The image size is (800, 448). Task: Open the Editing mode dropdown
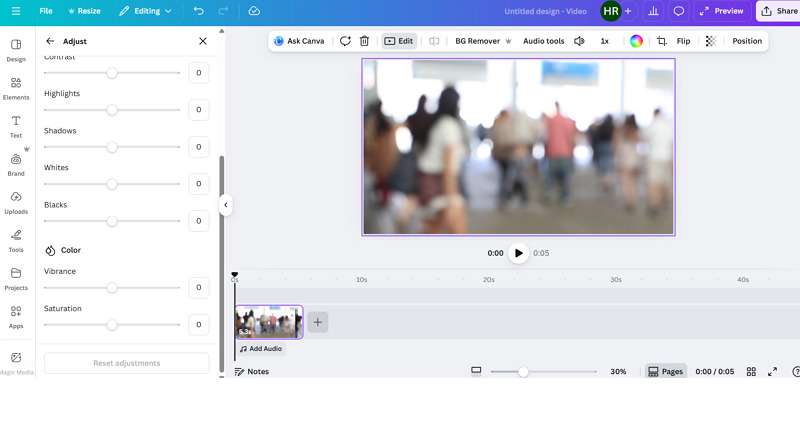pos(145,11)
